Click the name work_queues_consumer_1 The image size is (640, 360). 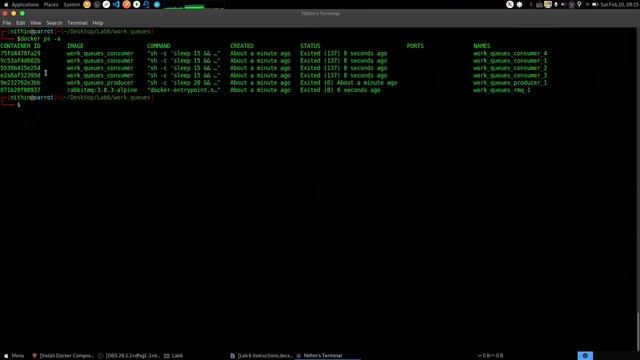pyautogui.click(x=510, y=61)
